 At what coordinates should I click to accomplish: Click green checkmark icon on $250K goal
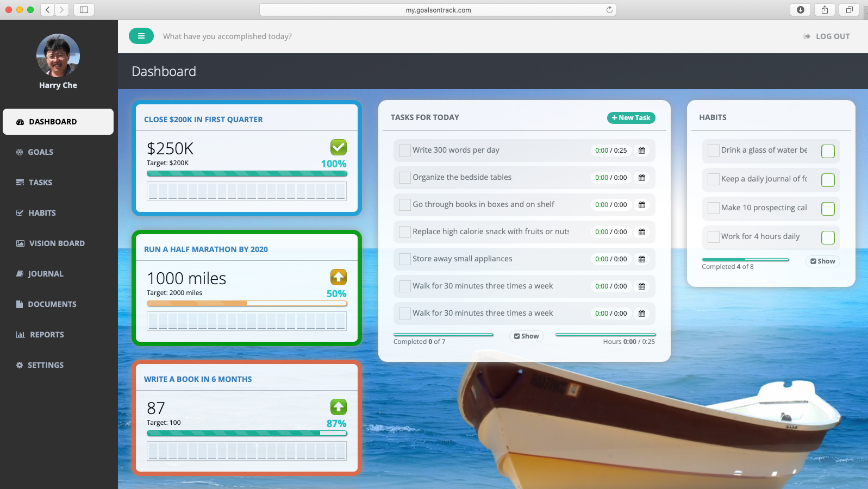pos(338,147)
